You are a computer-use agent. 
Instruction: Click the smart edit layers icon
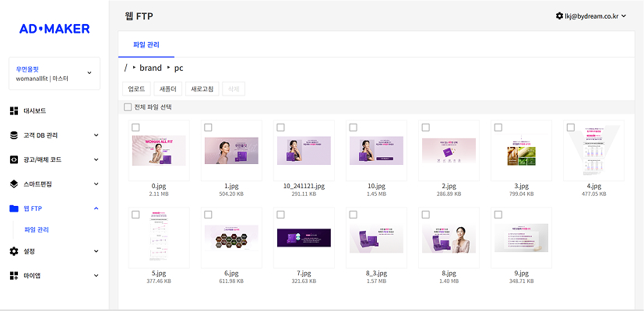click(14, 183)
